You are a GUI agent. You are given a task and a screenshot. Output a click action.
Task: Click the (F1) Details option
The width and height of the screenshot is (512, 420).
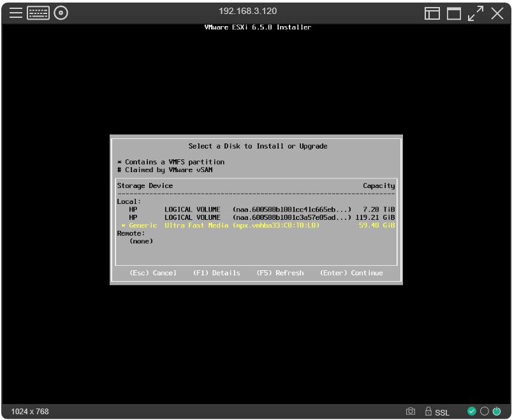tap(217, 273)
